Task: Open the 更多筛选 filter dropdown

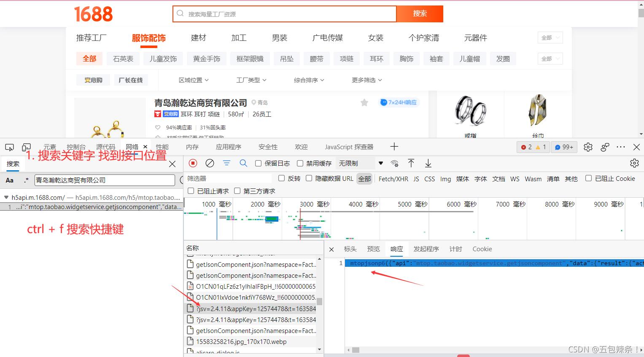Action: [x=366, y=80]
